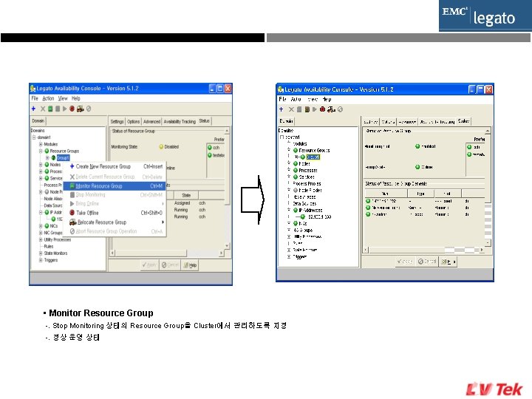Open File menu in window showing Online state

click(282, 99)
